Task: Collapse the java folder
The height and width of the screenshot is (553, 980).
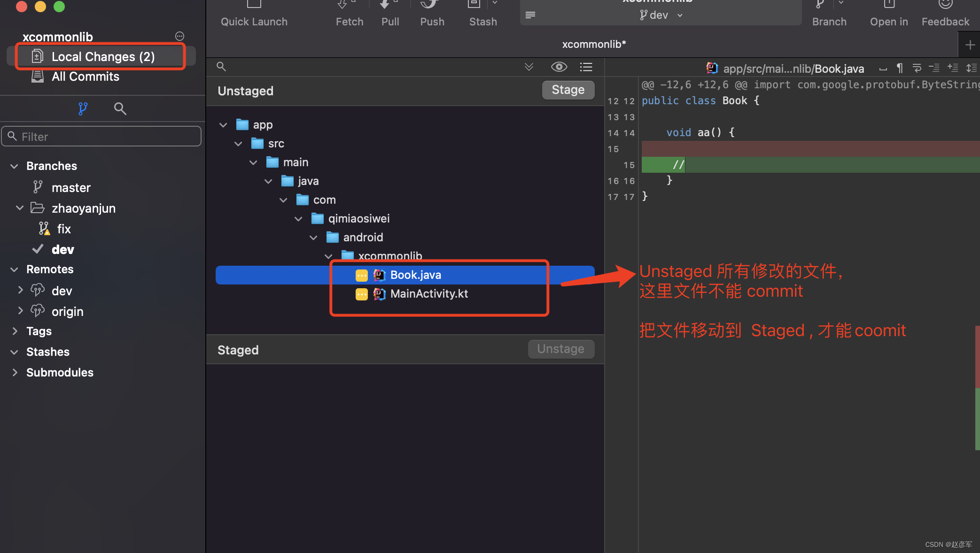Action: (268, 181)
